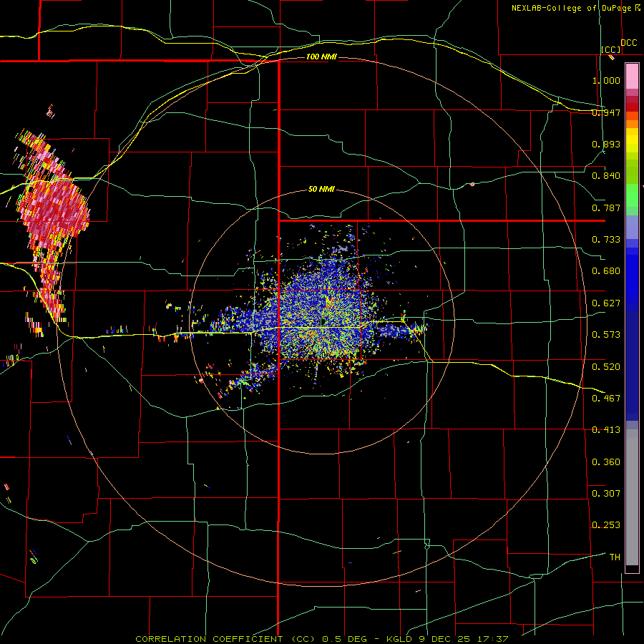Click the 50 NMI range ring label
Viewport: 644px width, 644px height.
(321, 189)
